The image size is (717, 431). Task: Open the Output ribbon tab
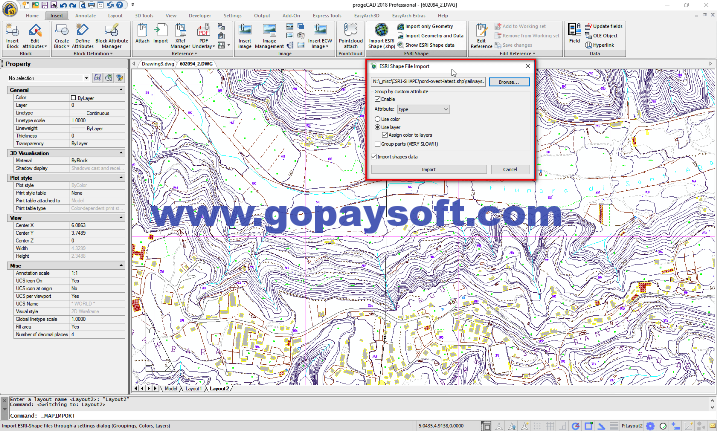[x=262, y=16]
